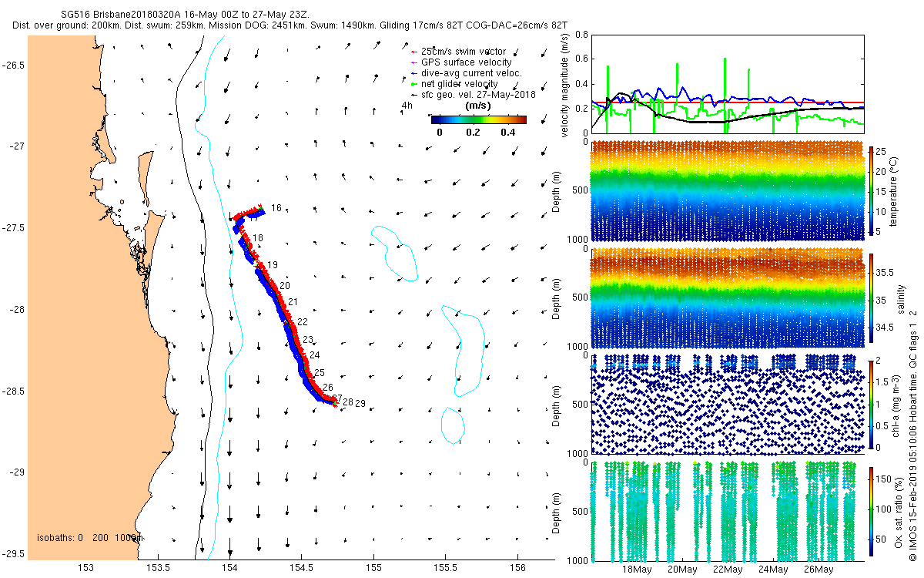Click the velocity (m/s) color bar on the map
Viewport: 924px width, 578px height.
point(479,119)
